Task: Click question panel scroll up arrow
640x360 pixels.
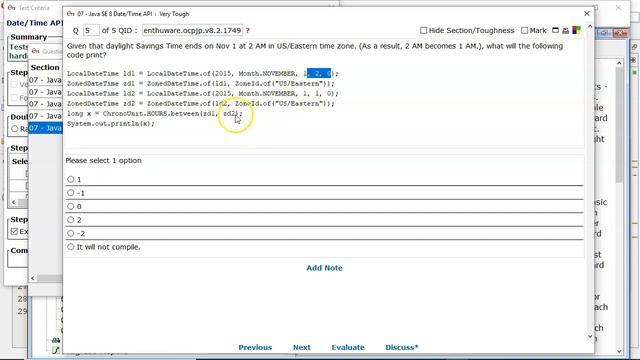Action: tap(590, 27)
